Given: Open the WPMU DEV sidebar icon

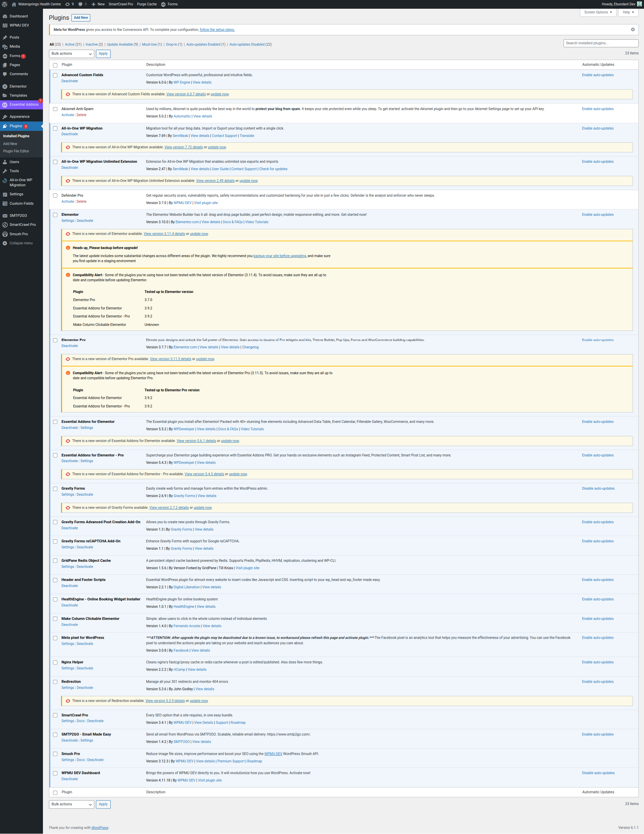Looking at the screenshot, I should point(5,26).
